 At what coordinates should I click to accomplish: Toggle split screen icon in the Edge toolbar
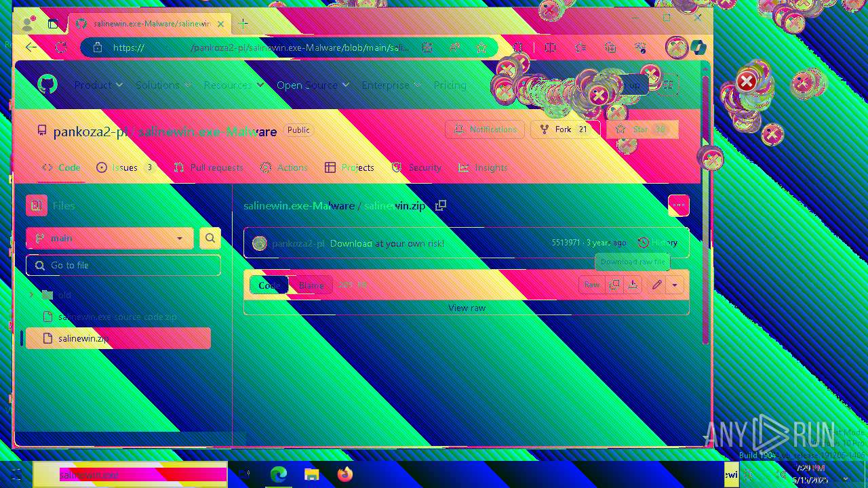(x=551, y=47)
